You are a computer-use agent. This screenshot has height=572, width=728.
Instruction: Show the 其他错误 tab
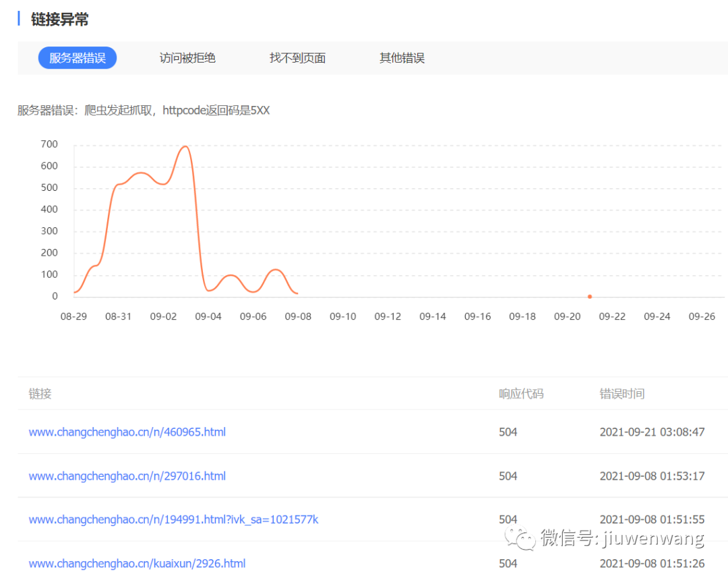point(402,58)
